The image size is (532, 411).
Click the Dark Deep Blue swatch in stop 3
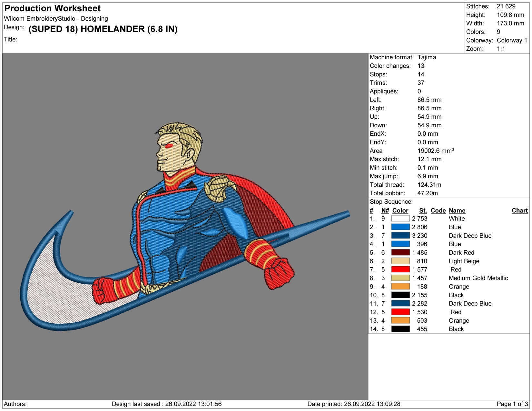tap(400, 236)
